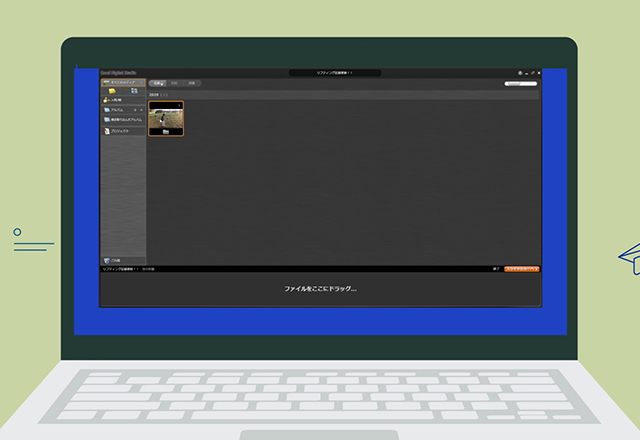This screenshot has width=640, height=440.
Task: Open the プロジェクト section
Action: [x=120, y=131]
